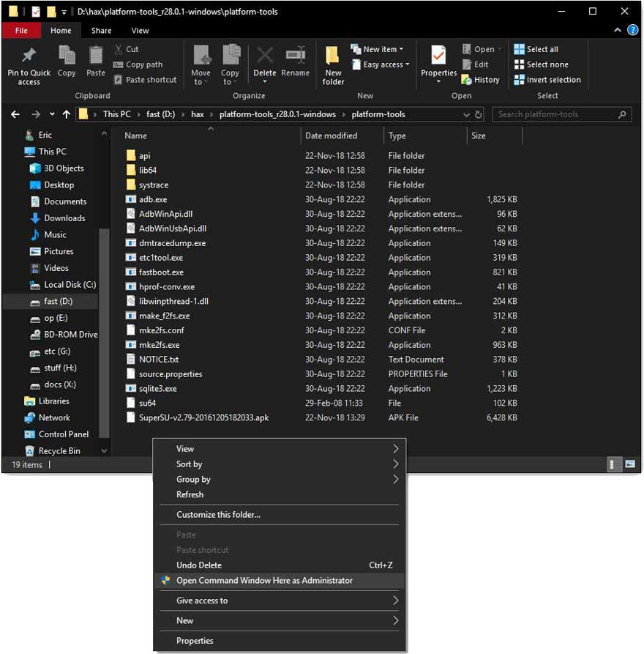Expand the View submenu in context menu
The image size is (644, 654).
click(x=280, y=449)
